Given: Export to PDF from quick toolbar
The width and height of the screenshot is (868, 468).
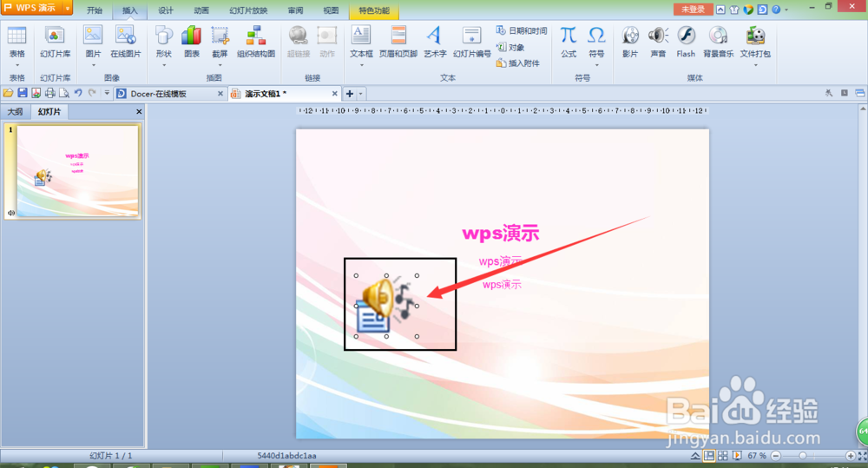Looking at the screenshot, I should [36, 93].
